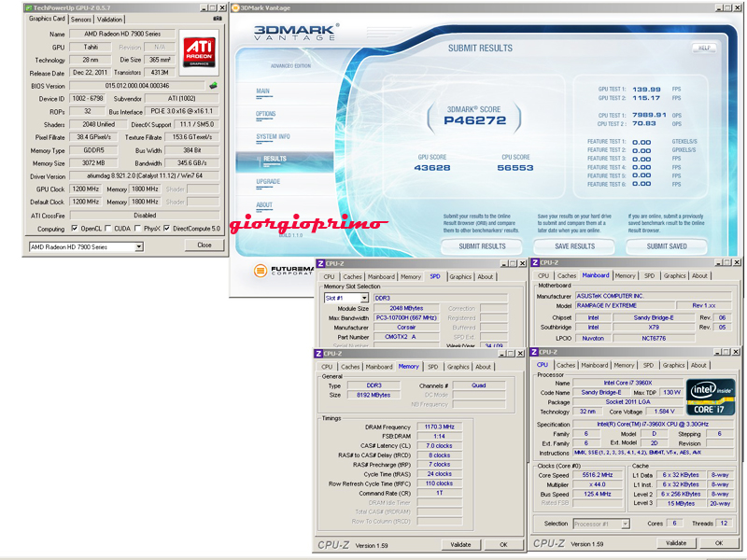Open UPGRADE in 3DMark Vantage sidebar
The height and width of the screenshot is (560, 747).
268,182
